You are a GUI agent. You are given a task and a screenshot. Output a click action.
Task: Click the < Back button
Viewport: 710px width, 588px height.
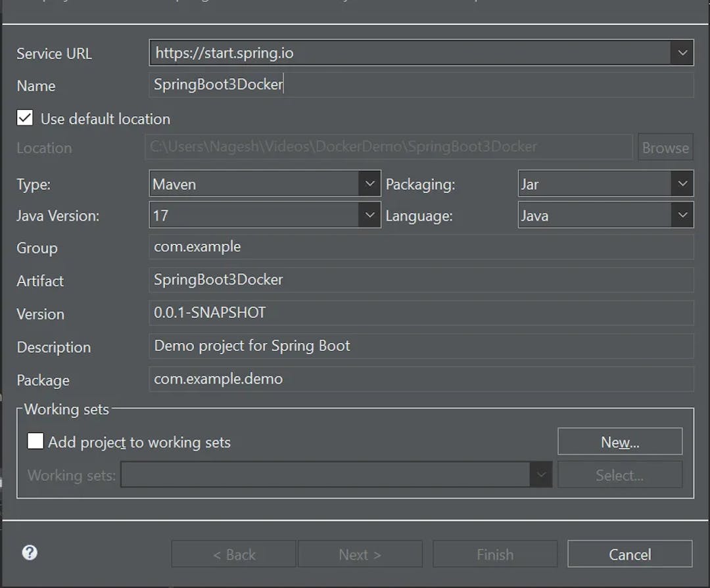pos(234,554)
